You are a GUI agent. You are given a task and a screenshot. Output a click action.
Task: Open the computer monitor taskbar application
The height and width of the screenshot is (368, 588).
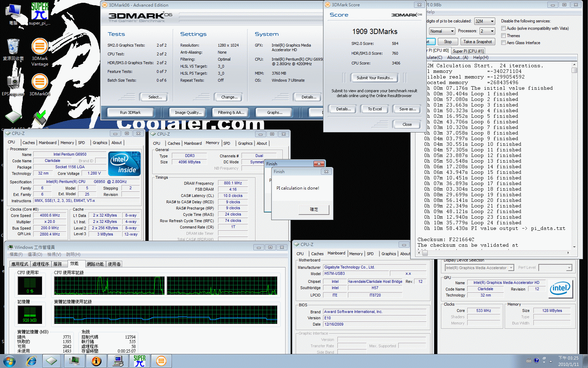coord(118,361)
